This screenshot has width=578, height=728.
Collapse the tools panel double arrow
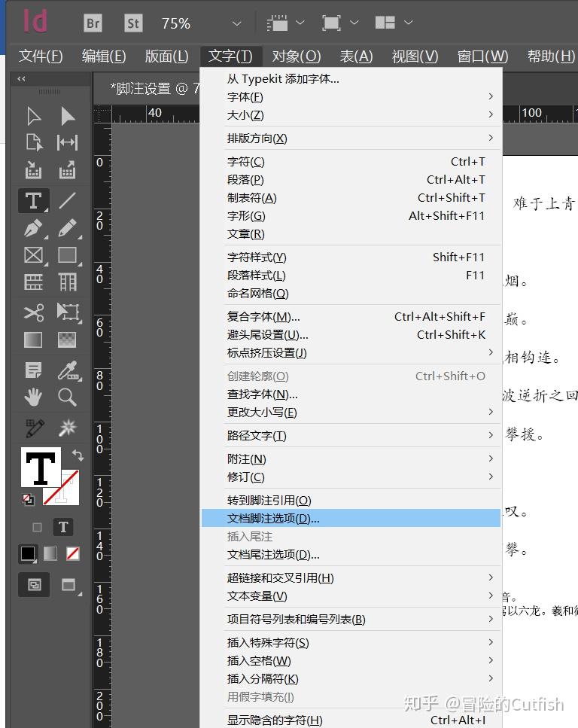21,79
